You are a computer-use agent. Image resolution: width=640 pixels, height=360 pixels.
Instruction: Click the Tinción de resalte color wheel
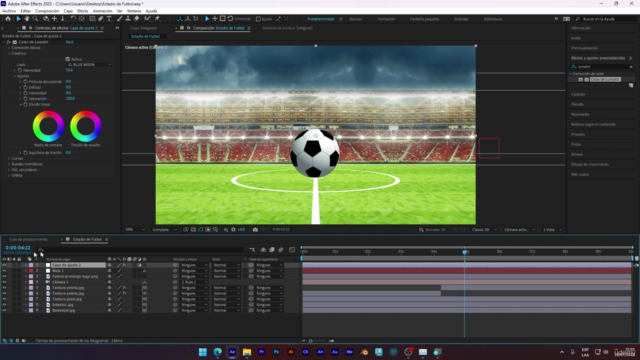coord(86,126)
